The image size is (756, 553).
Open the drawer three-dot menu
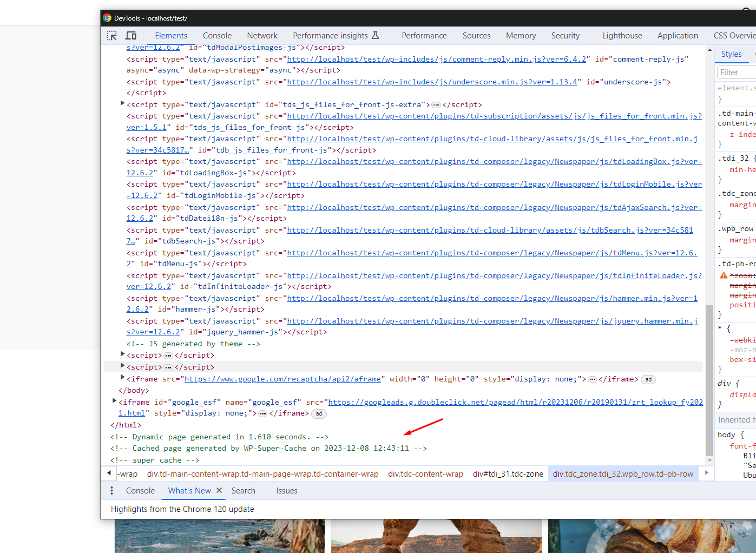click(x=112, y=491)
